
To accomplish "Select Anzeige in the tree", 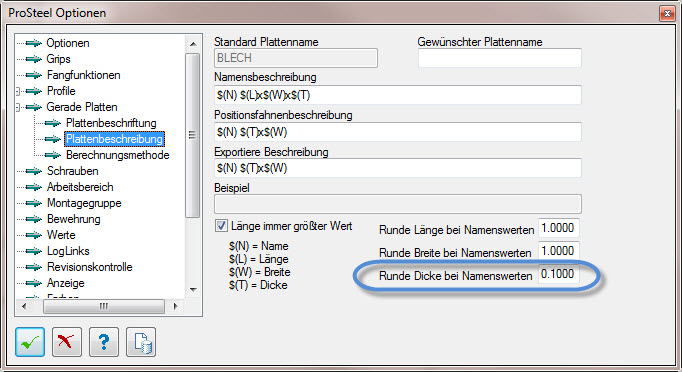I will tap(66, 283).
